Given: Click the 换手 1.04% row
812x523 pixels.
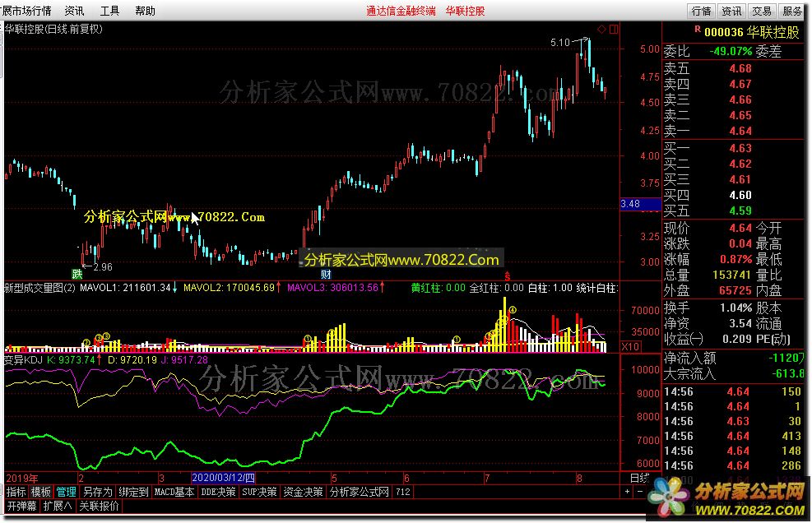Looking at the screenshot, I should [734, 308].
